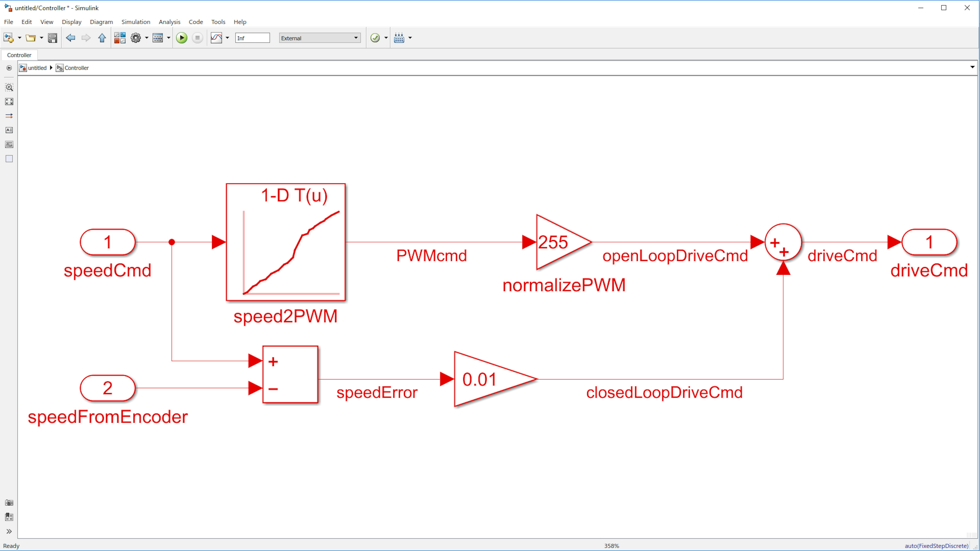
Task: Expand the Open recent files dropdown arrow
Action: coord(41,38)
